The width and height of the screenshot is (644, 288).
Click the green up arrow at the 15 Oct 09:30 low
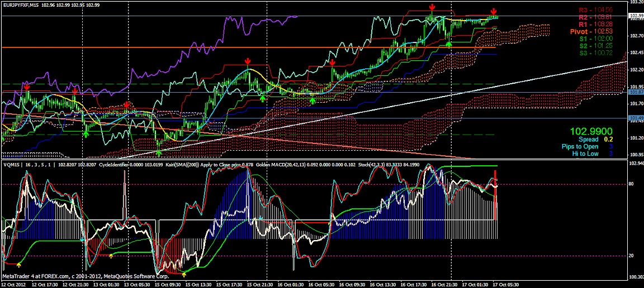159,153
